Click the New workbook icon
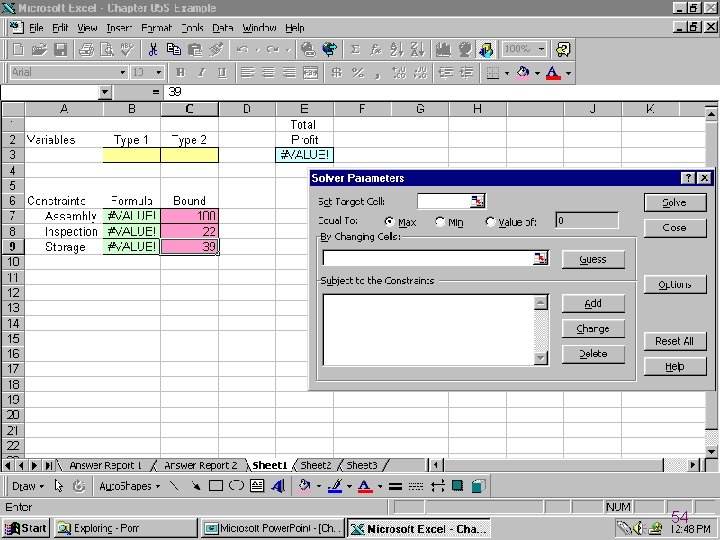The width and height of the screenshot is (720, 540). click(18, 50)
